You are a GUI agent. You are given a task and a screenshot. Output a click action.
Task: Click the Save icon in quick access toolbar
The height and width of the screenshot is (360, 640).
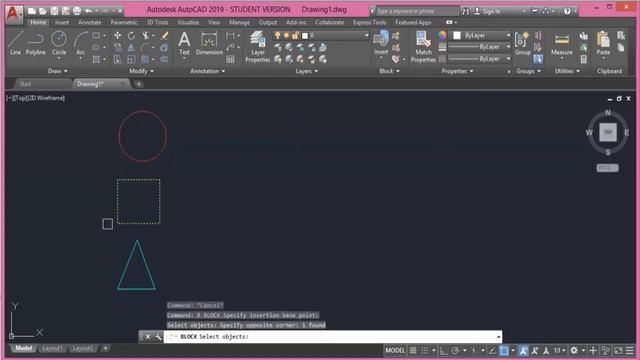coord(54,11)
